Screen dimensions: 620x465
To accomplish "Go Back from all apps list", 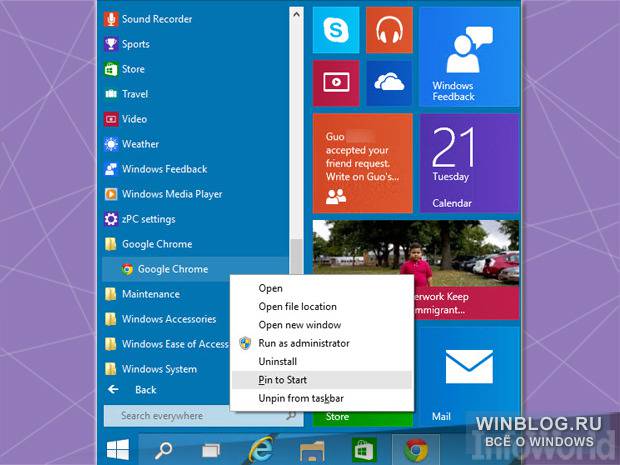I will click(x=132, y=390).
